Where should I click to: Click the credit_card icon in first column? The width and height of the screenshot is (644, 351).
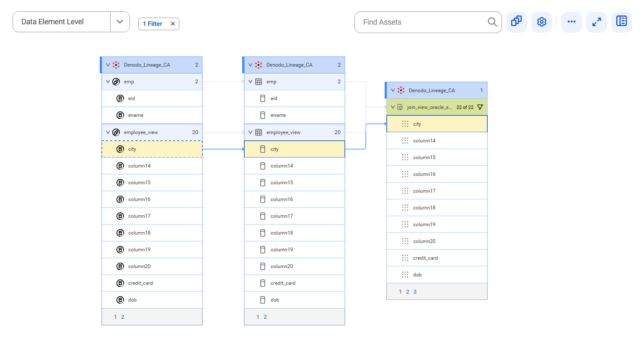click(x=120, y=283)
